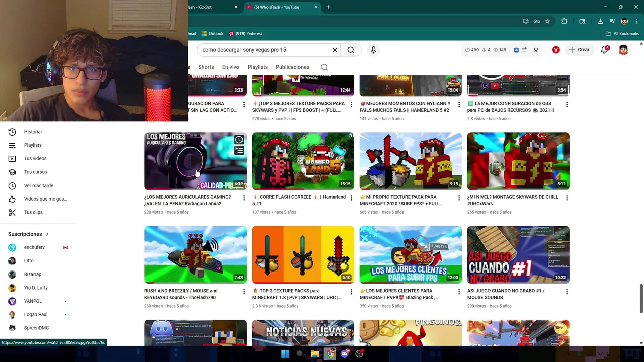Image resolution: width=644 pixels, height=362 pixels.
Task: Open YouTube account avatar menu
Action: [623, 50]
